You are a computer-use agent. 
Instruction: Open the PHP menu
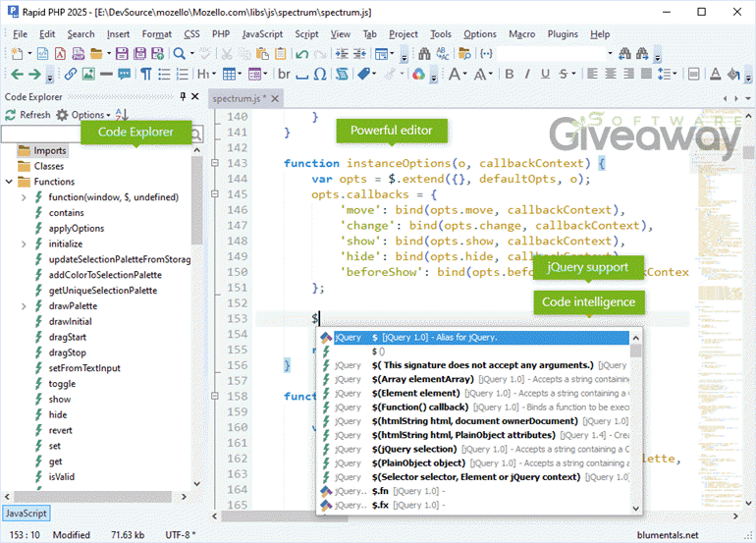(221, 34)
